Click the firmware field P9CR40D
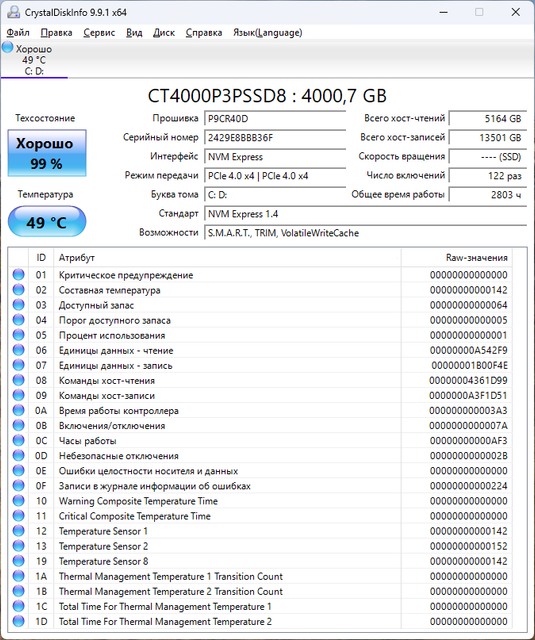The image size is (535, 640). 275,119
